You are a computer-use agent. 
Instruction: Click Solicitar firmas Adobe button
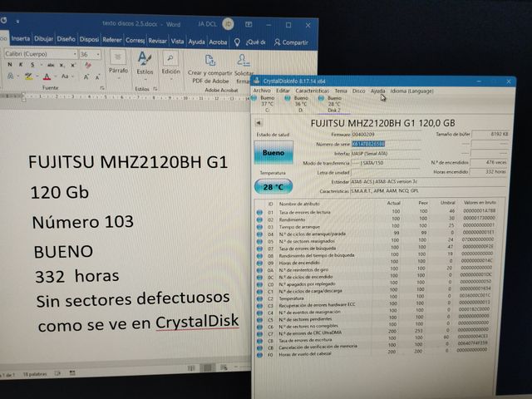point(244,69)
